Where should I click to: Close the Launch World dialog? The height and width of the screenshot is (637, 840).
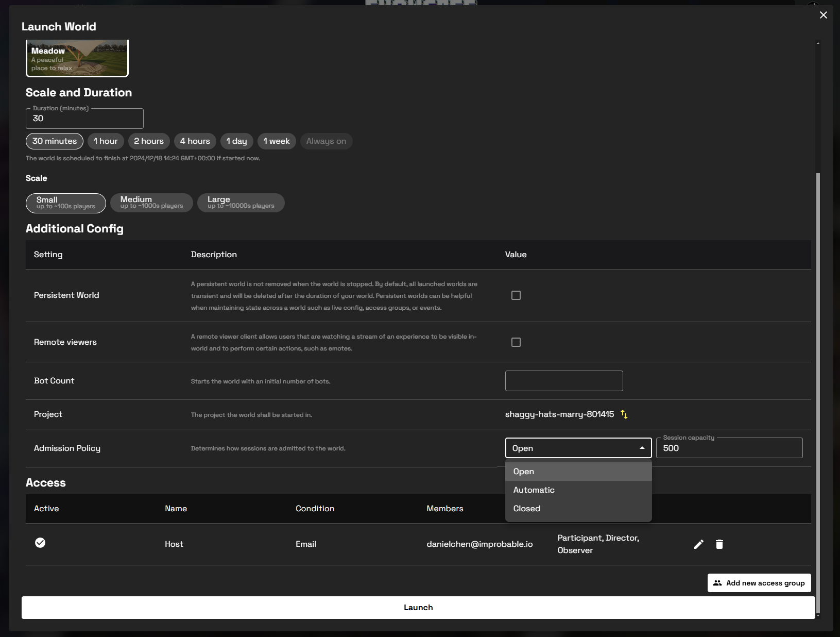pos(823,15)
